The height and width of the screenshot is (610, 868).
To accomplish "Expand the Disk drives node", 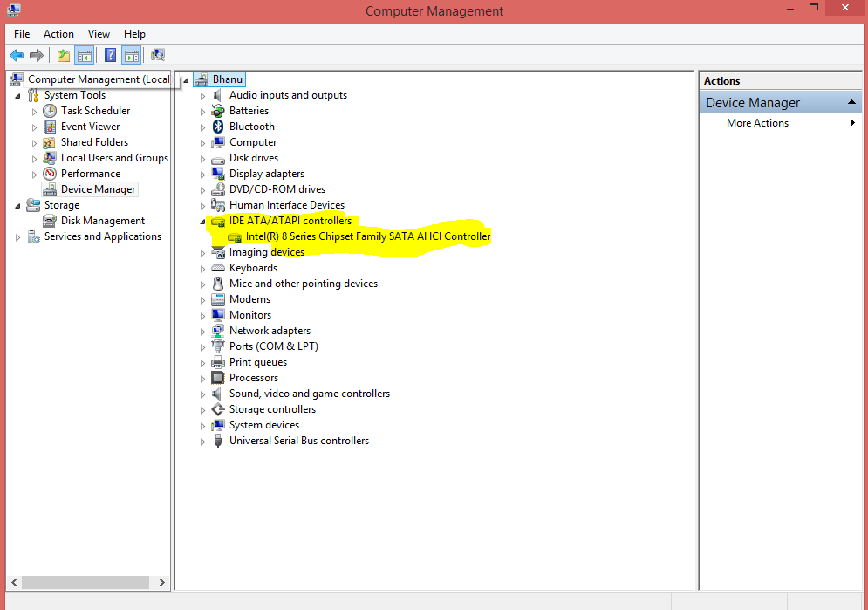I will tap(202, 159).
